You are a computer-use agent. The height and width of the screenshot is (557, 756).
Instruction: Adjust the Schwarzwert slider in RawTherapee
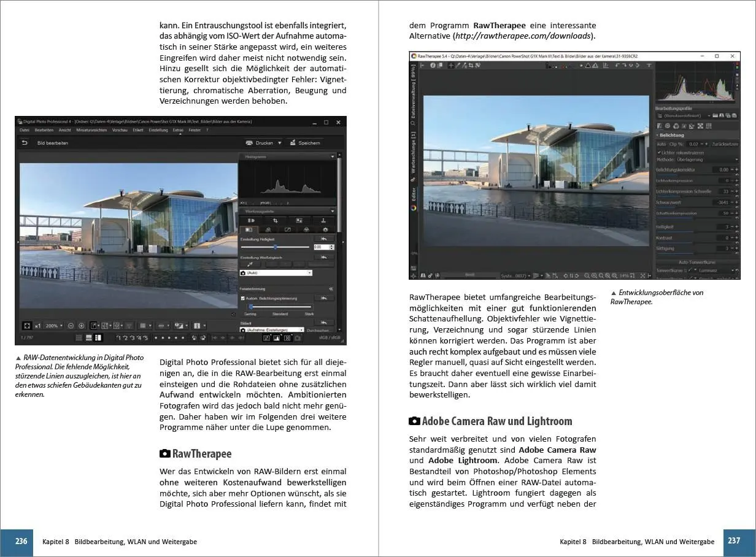pyautogui.click(x=693, y=207)
